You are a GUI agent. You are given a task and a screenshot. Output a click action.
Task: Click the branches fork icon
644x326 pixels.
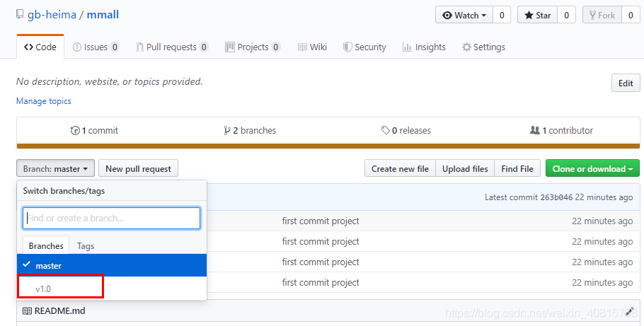point(226,131)
